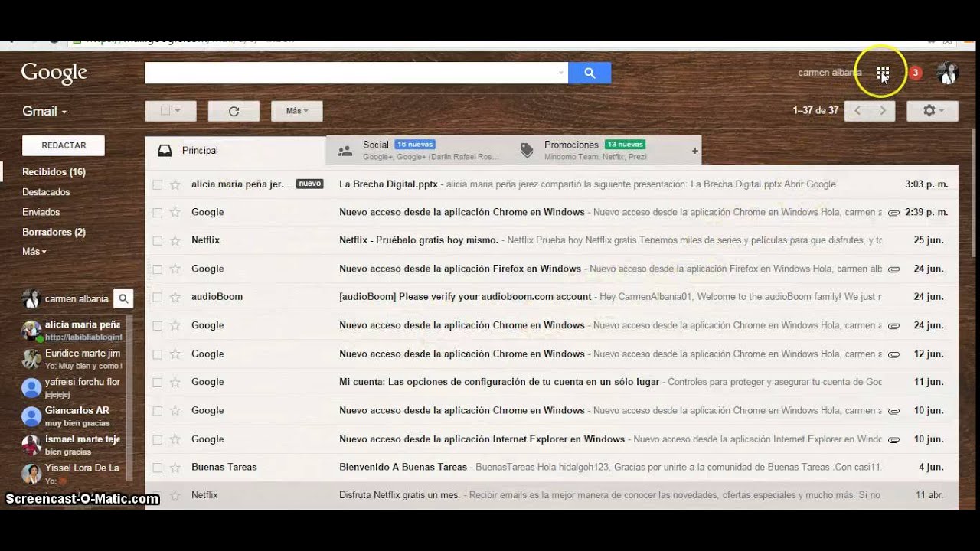Check the Mi cuenta email checkbox
Image resolution: width=980 pixels, height=551 pixels.
tap(157, 382)
